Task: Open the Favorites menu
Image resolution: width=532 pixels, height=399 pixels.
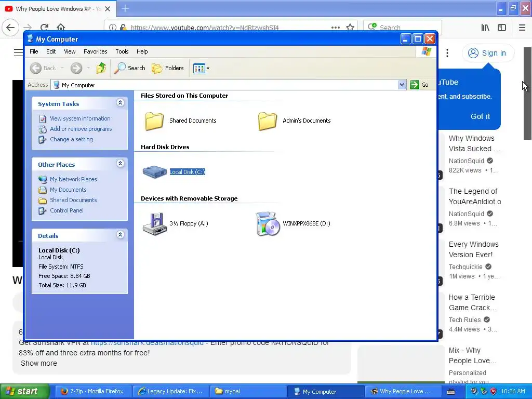Action: pos(96,51)
